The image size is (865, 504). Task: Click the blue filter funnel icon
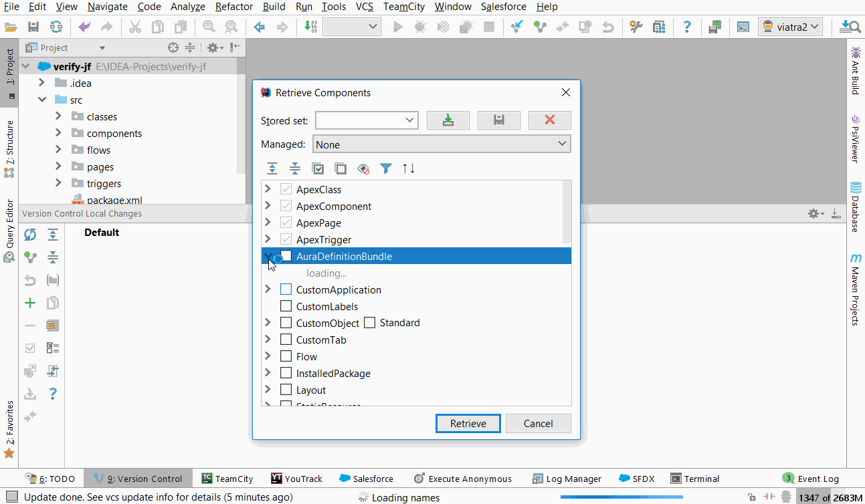[x=386, y=168]
